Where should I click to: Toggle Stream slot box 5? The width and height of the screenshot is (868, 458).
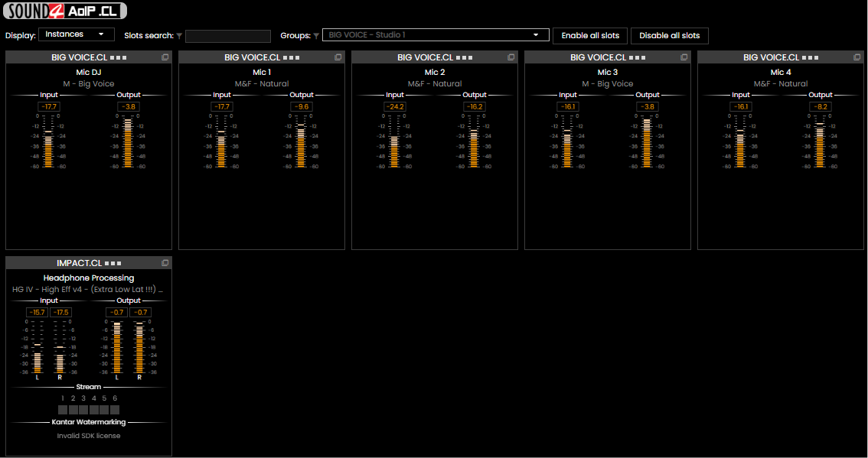pos(104,410)
